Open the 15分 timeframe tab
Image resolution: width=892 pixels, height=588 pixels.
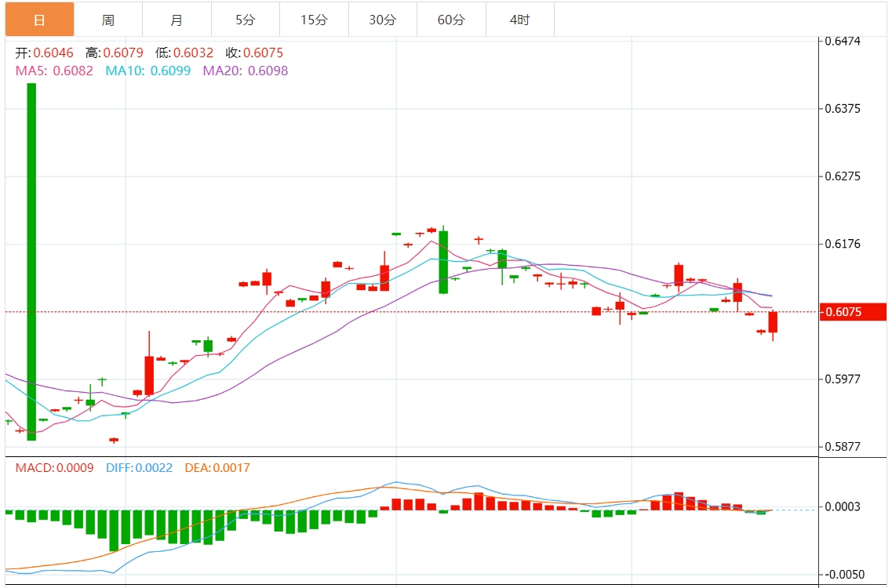pos(314,20)
